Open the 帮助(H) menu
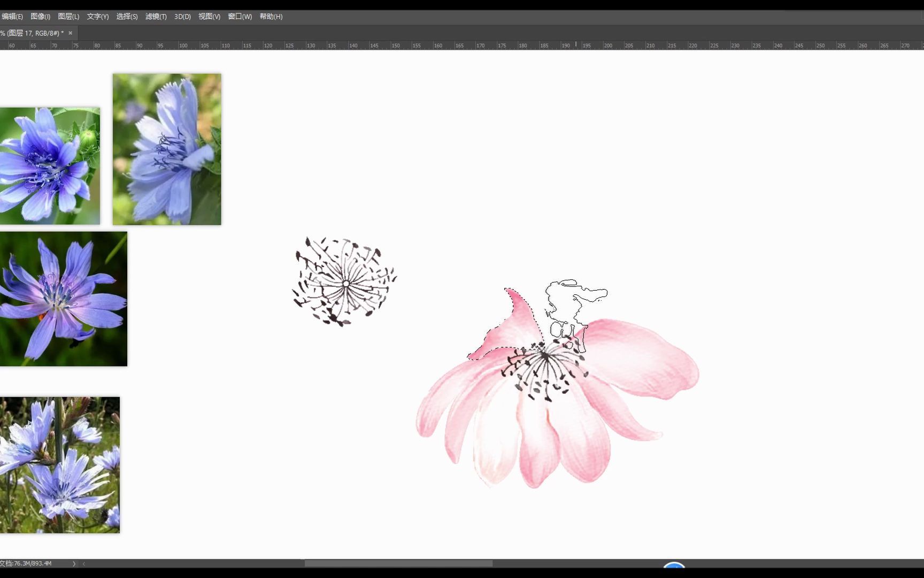Screen dimensions: 924x578 pos(271,17)
